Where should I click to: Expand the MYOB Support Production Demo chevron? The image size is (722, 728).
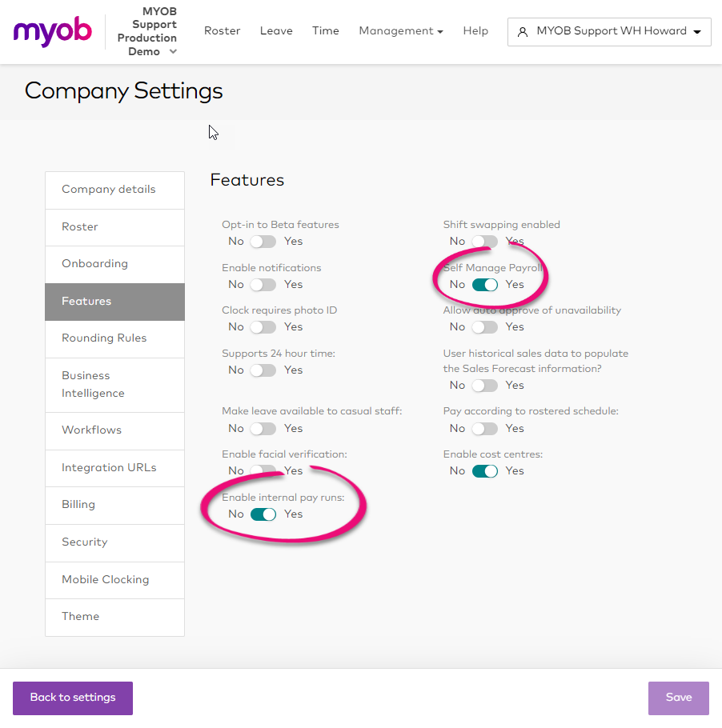click(x=173, y=51)
